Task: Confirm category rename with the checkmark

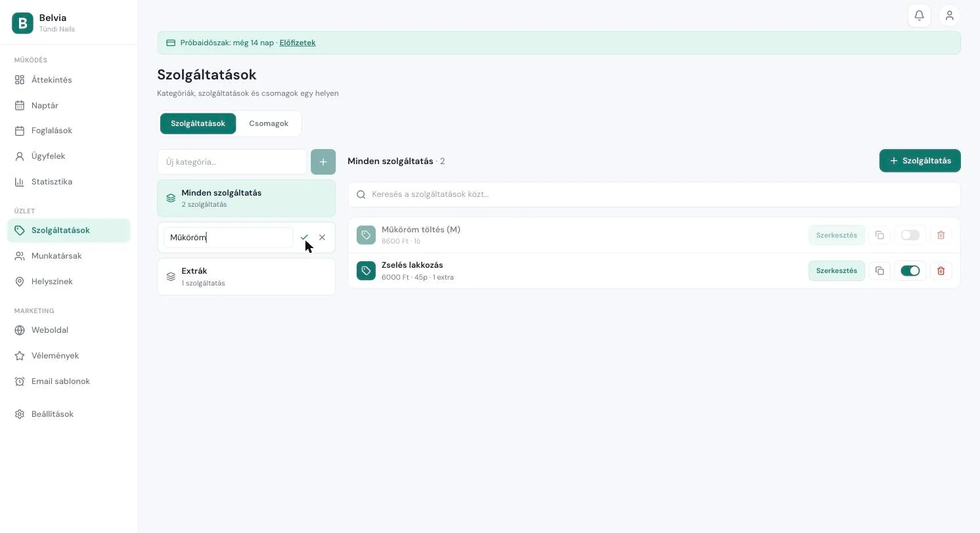Action: 304,238
